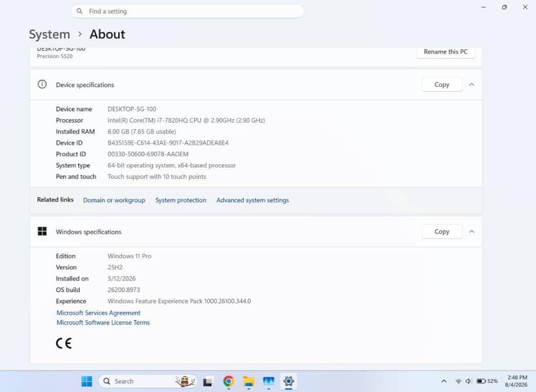536x392 pixels.
Task: Click the Find a setting search field
Action: 188,11
